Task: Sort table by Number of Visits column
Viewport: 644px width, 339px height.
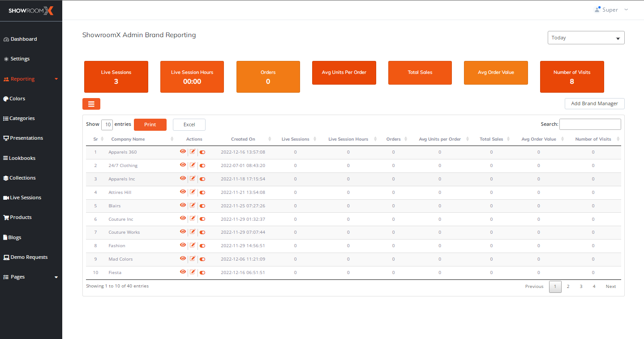Action: pos(593,139)
